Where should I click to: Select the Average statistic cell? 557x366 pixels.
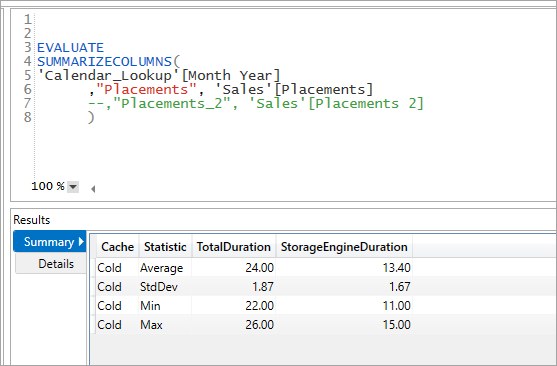[165, 268]
